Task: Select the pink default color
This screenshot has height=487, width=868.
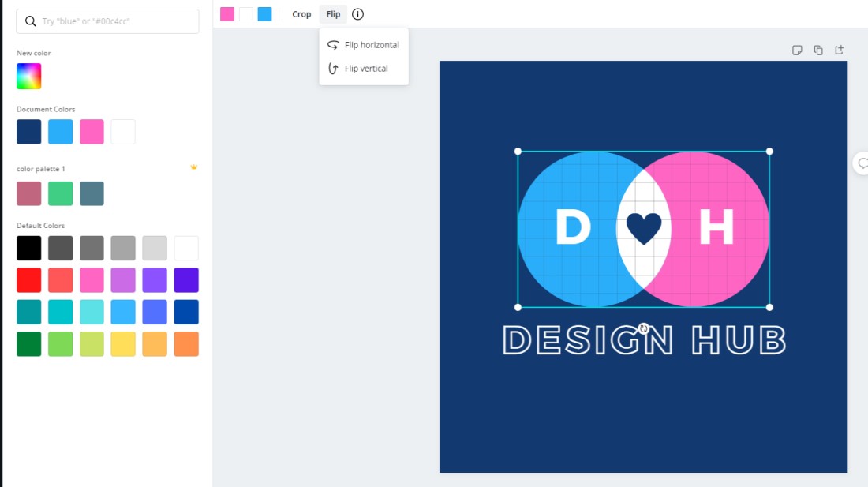Action: (92, 280)
